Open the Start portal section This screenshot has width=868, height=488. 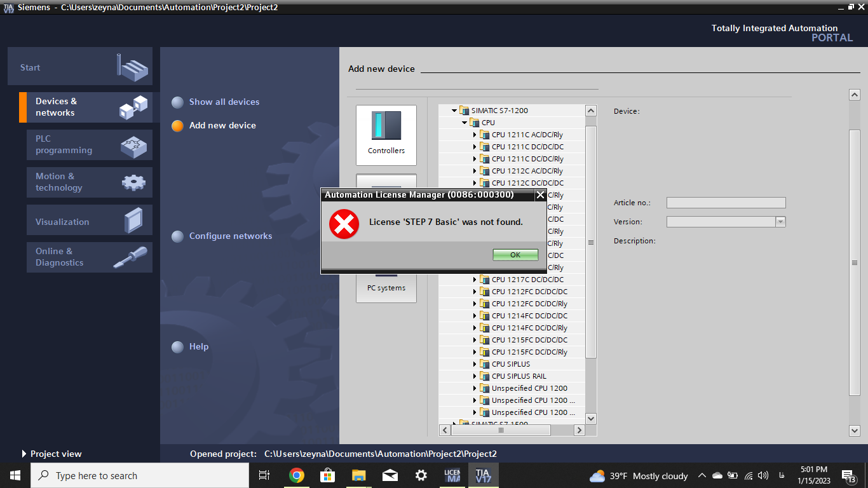click(80, 66)
